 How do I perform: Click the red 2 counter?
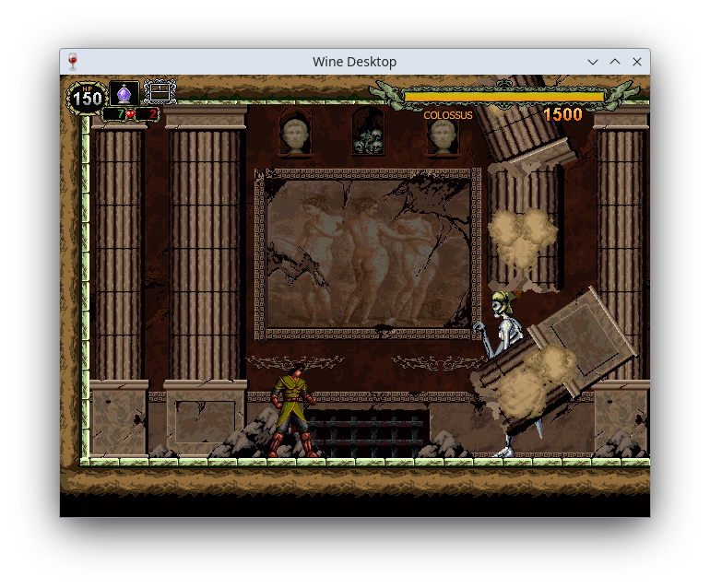coord(150,114)
